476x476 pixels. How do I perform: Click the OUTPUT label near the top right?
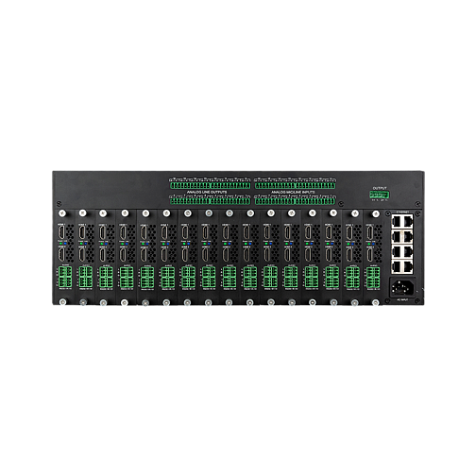tap(380, 188)
